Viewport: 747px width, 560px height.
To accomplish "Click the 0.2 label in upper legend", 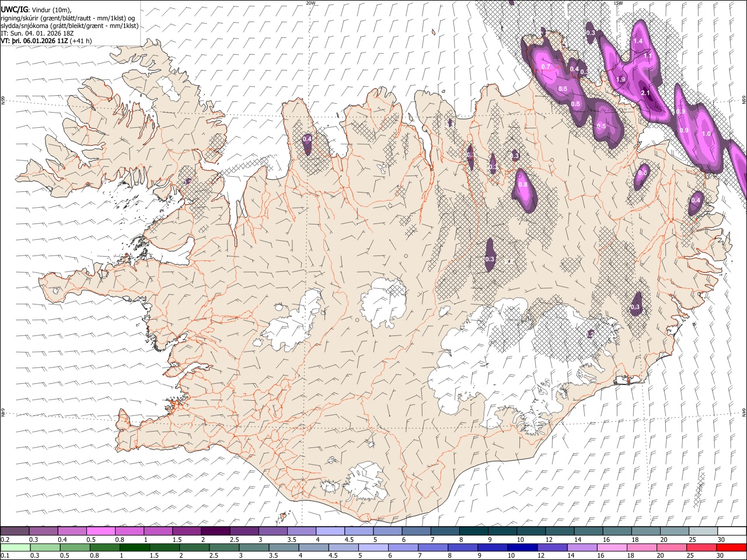I will 5,540.
